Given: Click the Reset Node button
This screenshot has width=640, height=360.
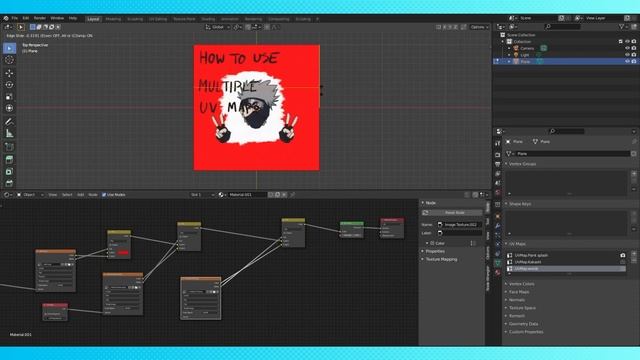Looking at the screenshot, I should click(452, 213).
